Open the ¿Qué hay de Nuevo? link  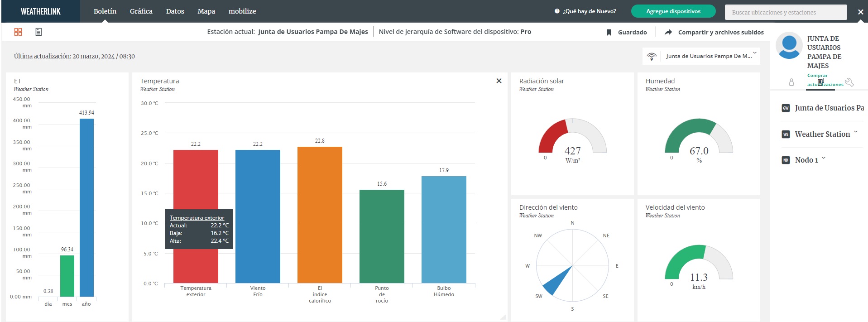(589, 11)
